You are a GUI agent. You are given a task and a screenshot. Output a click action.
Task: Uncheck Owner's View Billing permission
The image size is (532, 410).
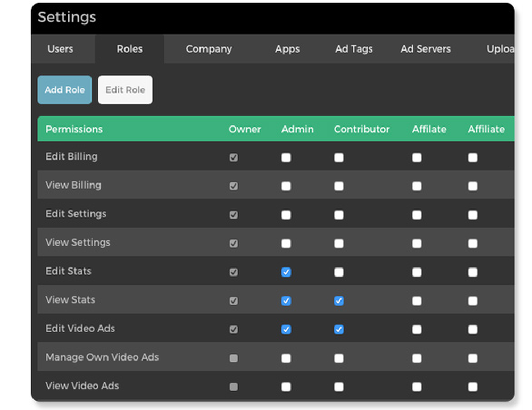tap(234, 186)
